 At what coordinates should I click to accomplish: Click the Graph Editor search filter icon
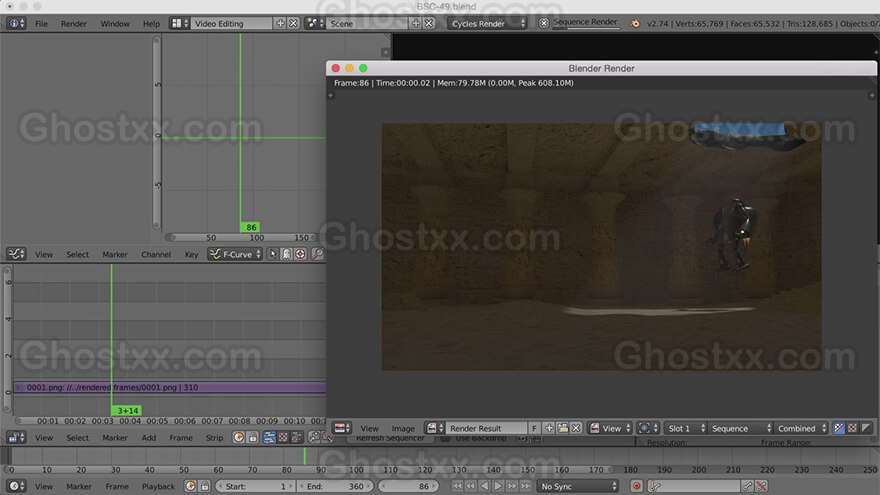(x=318, y=254)
